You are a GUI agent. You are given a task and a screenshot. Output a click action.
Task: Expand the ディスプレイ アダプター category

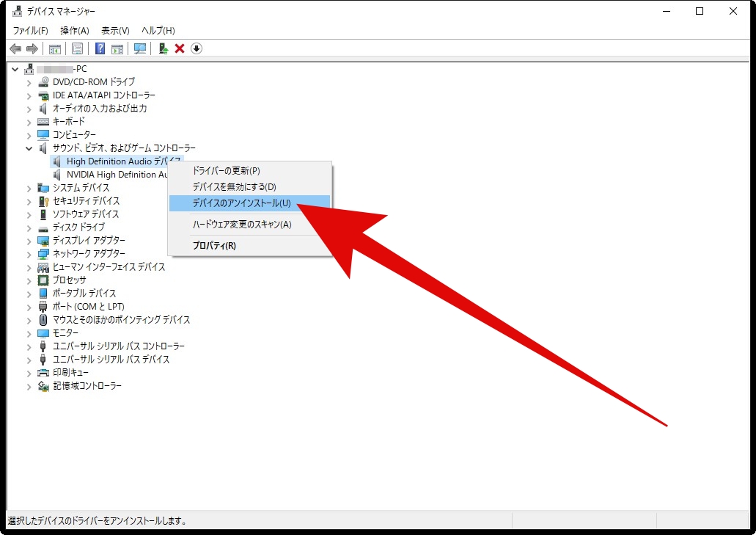tap(29, 241)
